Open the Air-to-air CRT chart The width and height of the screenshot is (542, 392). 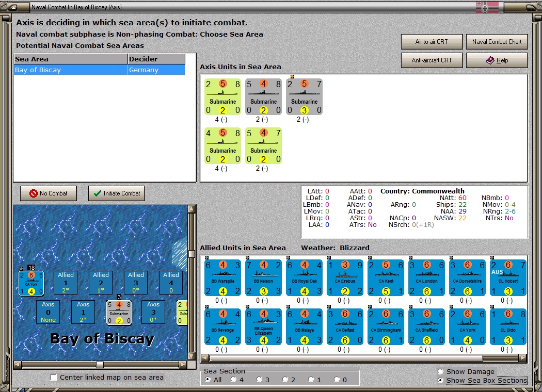click(x=432, y=42)
